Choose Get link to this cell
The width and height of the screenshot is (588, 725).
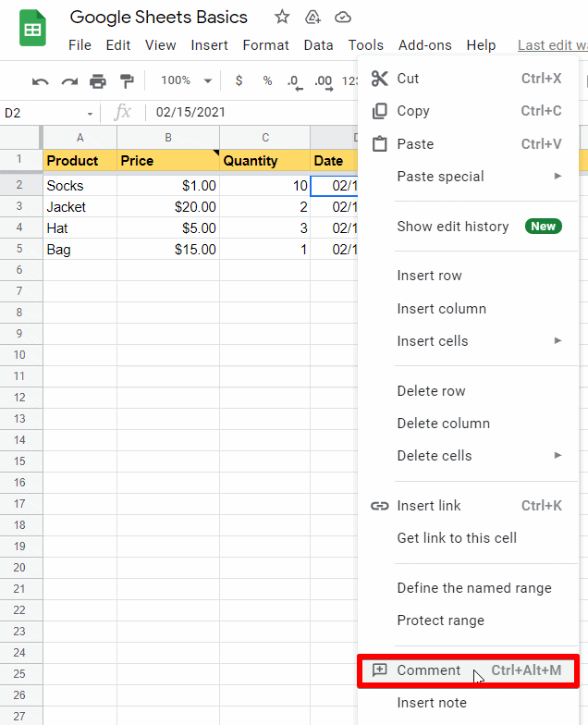468,538
